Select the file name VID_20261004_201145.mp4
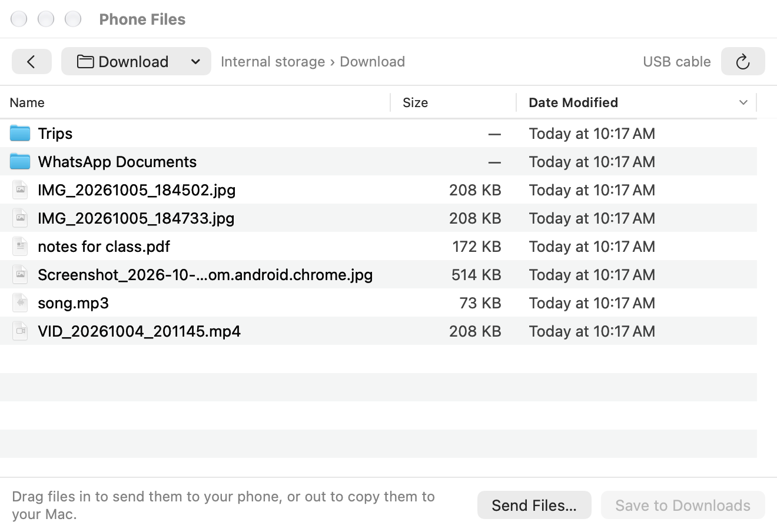Viewport: 777px width, 532px height. point(139,331)
